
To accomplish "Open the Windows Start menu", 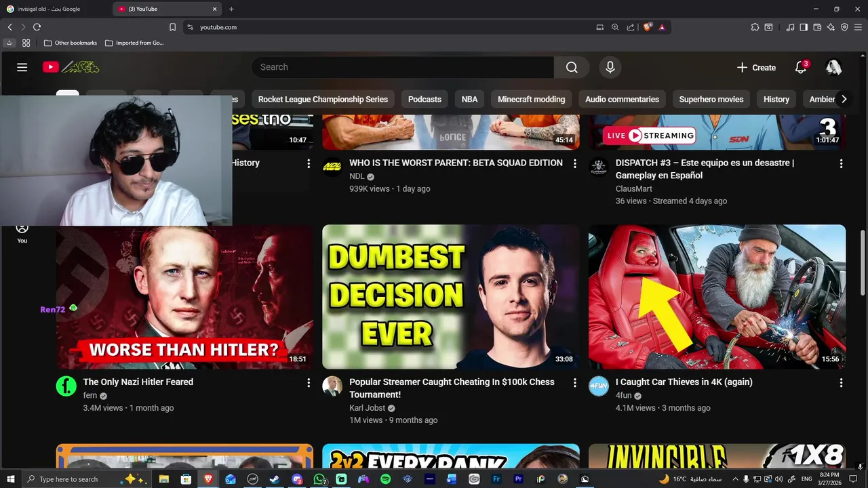I will click(11, 479).
